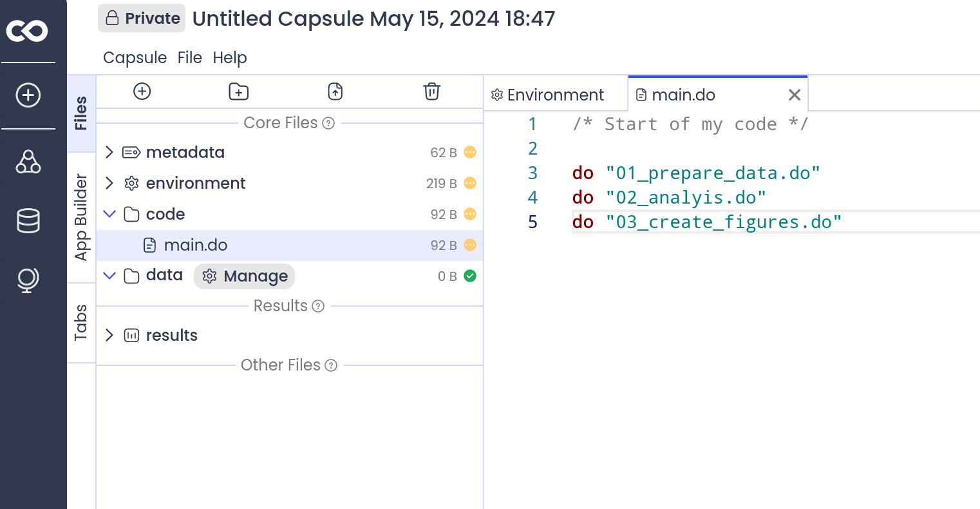Click the explore/discover globe icon in sidebar
This screenshot has width=980, height=509.
pos(27,280)
